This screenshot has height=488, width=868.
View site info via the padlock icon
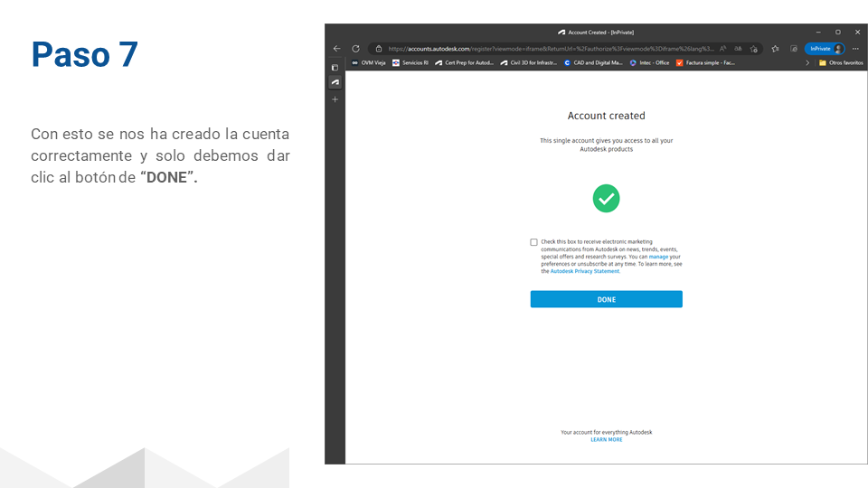[379, 49]
